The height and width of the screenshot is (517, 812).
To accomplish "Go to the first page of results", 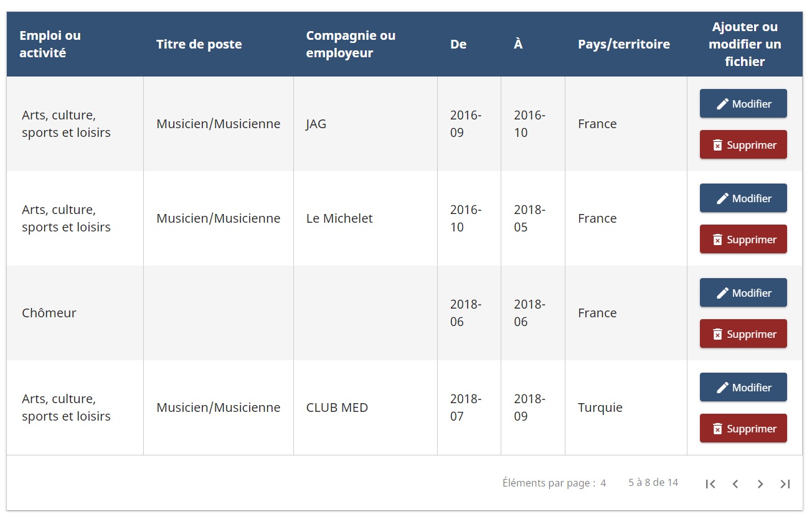I will tap(710, 484).
